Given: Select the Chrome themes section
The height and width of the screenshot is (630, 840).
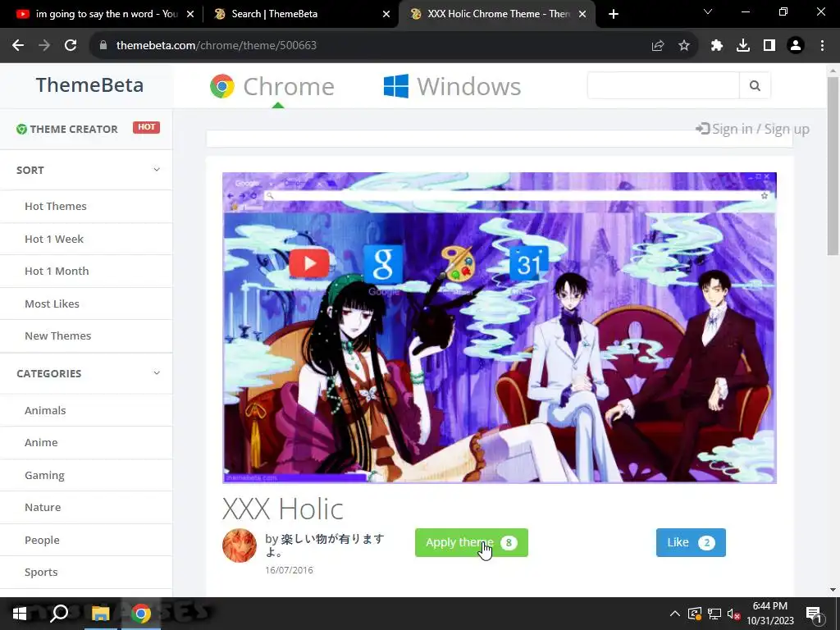Looking at the screenshot, I should click(272, 86).
